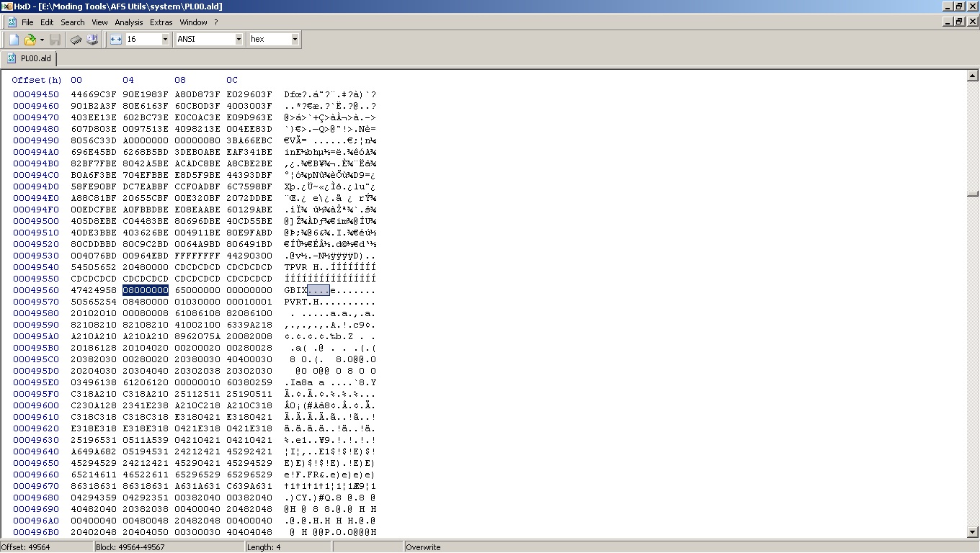Click the selected hex value 08000000

tap(146, 290)
